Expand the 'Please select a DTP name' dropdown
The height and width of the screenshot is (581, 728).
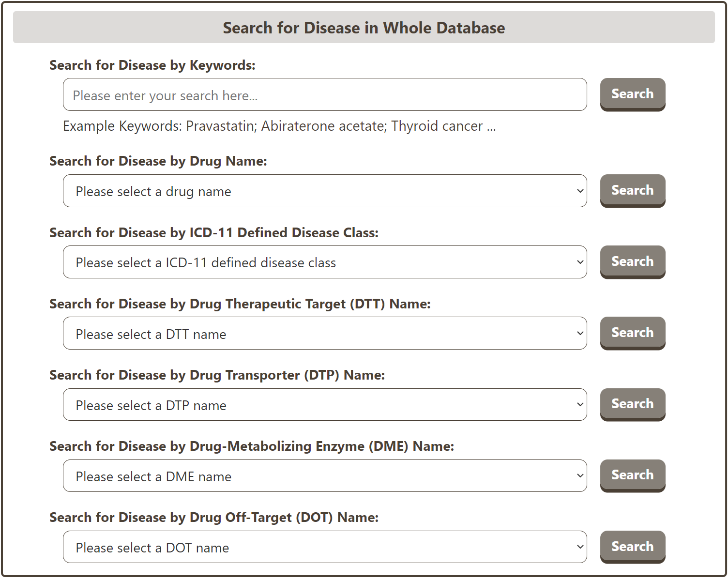[324, 405]
